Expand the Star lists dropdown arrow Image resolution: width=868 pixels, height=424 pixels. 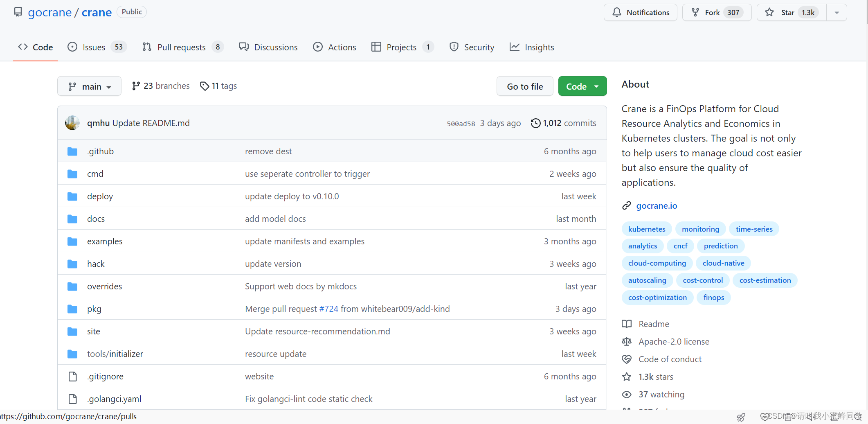837,12
